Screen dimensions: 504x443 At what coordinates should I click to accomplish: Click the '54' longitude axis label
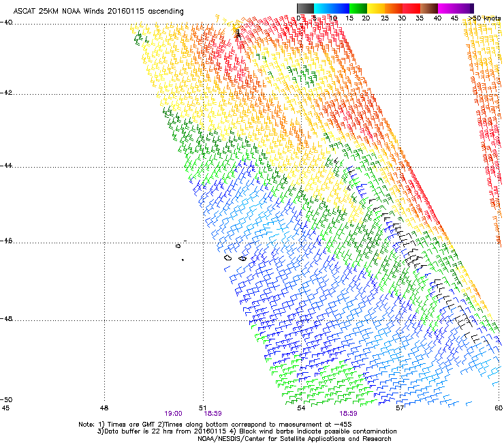[x=301, y=408]
